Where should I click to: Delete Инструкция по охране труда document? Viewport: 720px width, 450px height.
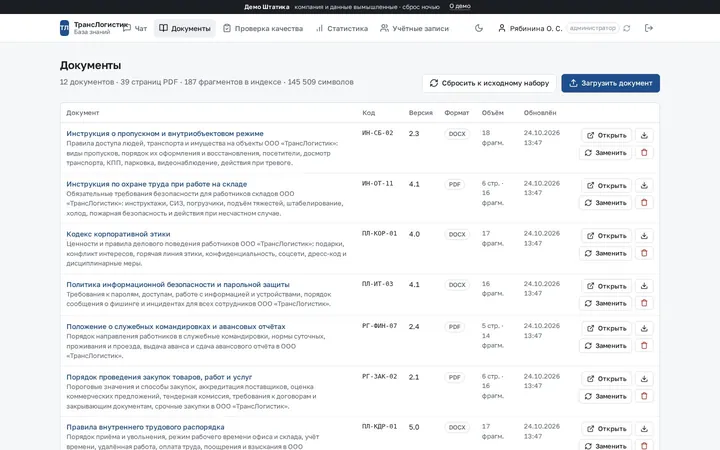tap(644, 202)
